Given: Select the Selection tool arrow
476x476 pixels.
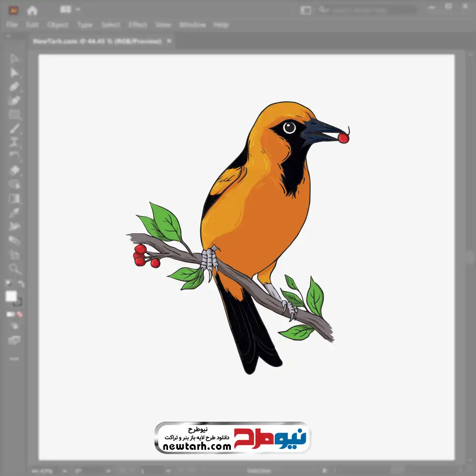Looking at the screenshot, I should pyautogui.click(x=15, y=59).
